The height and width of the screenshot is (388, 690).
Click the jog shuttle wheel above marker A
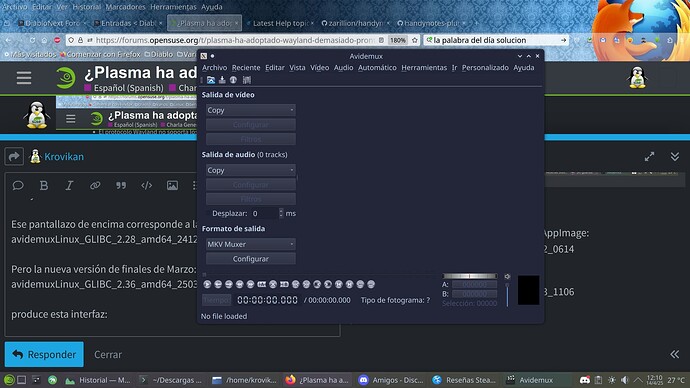click(470, 276)
